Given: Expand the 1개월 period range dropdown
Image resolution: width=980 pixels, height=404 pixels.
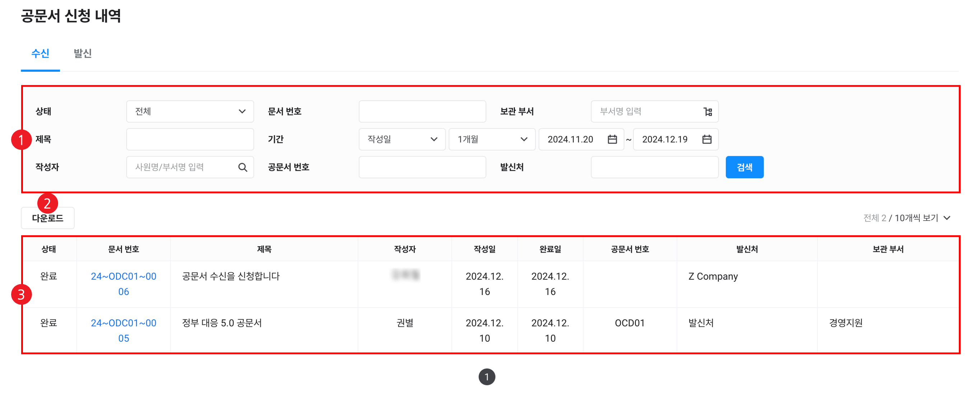Looking at the screenshot, I should coord(492,139).
